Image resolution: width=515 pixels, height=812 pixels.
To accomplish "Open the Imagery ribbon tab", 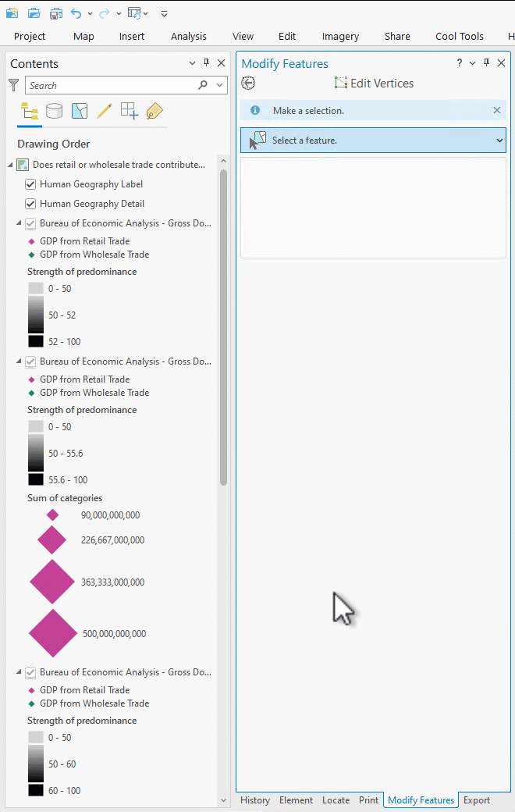I will (x=340, y=36).
